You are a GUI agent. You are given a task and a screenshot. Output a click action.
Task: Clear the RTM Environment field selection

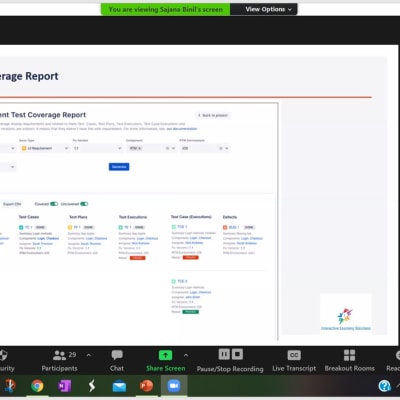221,148
